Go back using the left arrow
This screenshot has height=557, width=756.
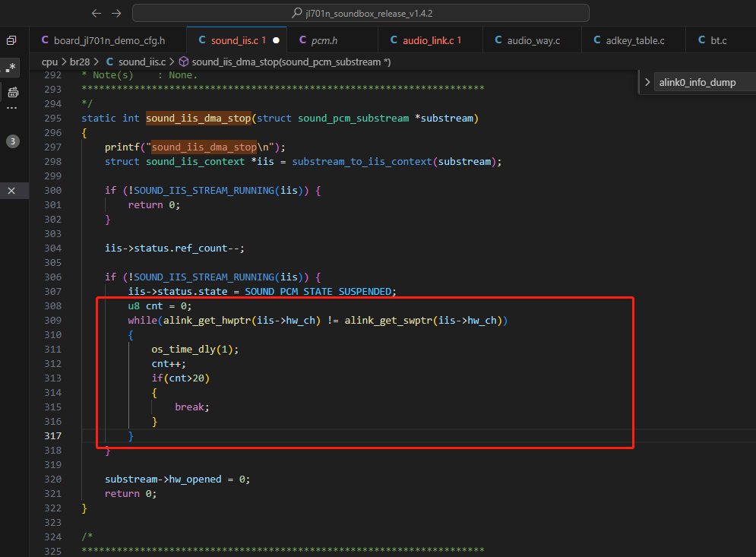point(96,14)
